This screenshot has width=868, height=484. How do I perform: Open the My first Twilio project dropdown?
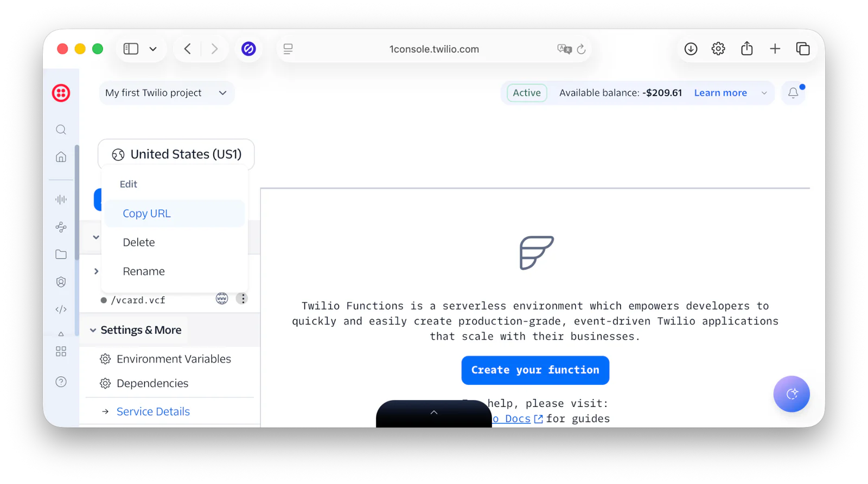point(166,93)
